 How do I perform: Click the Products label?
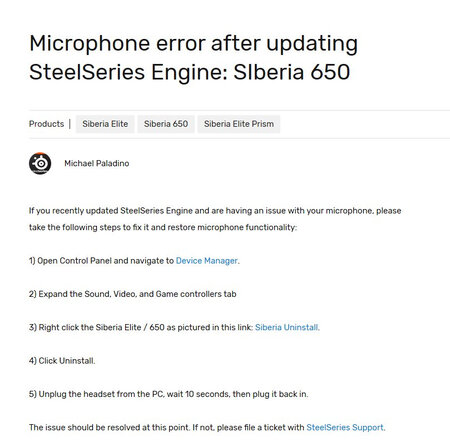(46, 124)
